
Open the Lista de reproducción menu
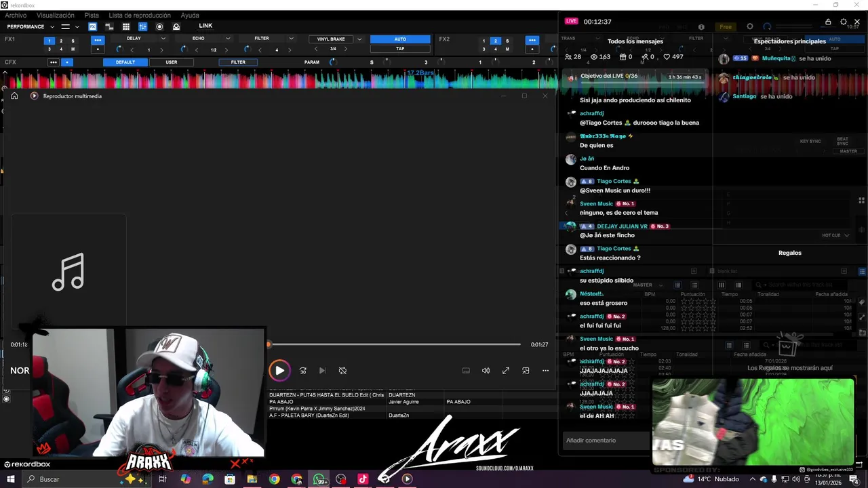[x=140, y=15]
